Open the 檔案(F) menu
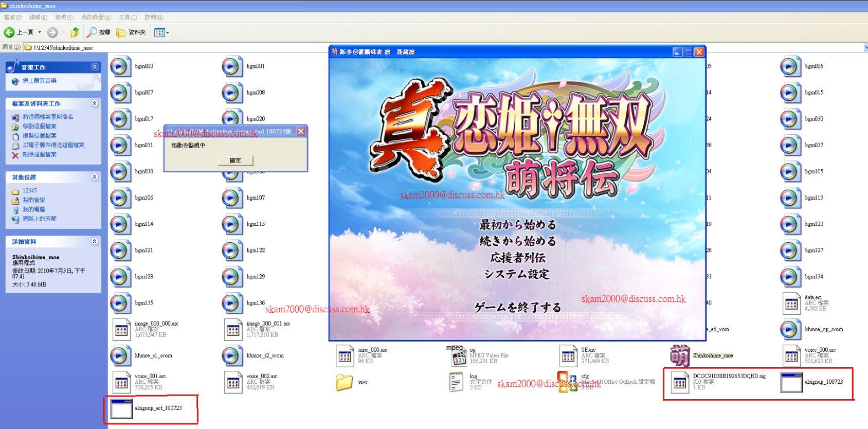Viewport: 868px width, 429px height. 12,17
